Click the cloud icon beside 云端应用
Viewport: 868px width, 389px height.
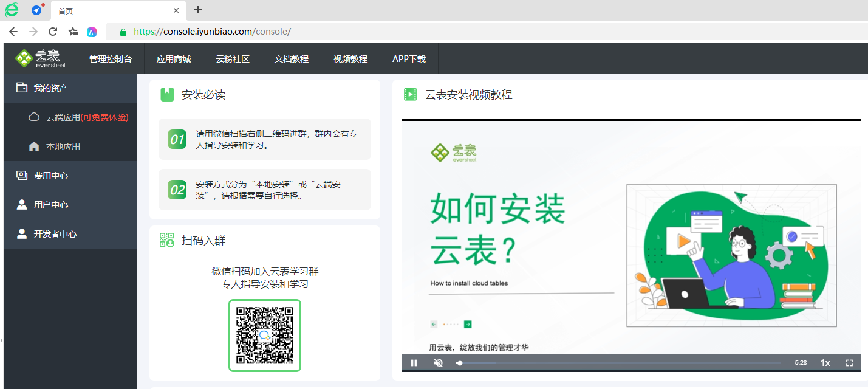[x=35, y=117]
